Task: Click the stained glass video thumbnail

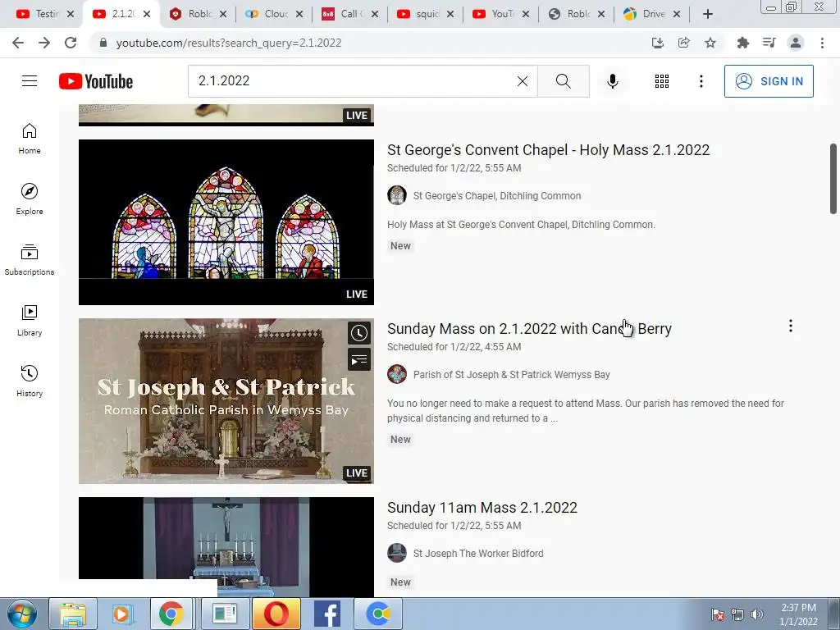Action: click(x=226, y=221)
